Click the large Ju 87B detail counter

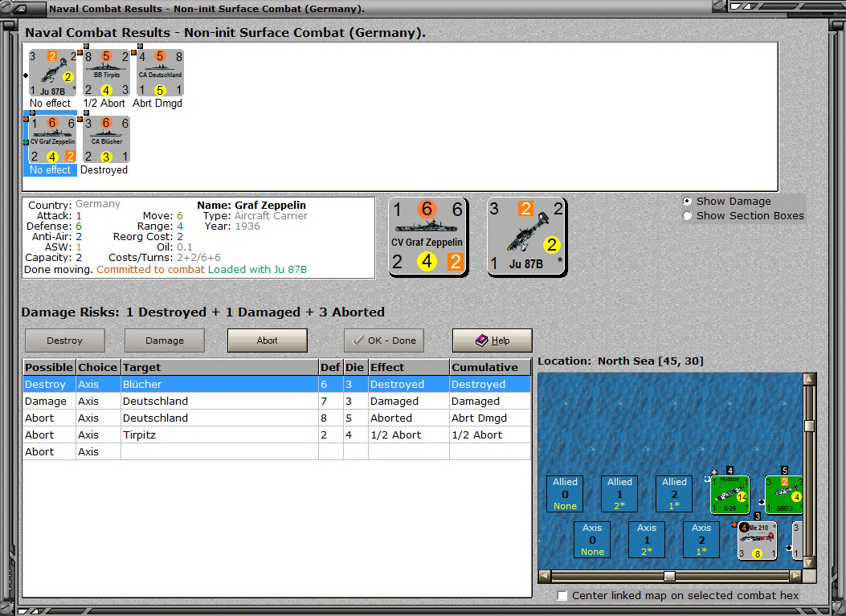pyautogui.click(x=526, y=237)
